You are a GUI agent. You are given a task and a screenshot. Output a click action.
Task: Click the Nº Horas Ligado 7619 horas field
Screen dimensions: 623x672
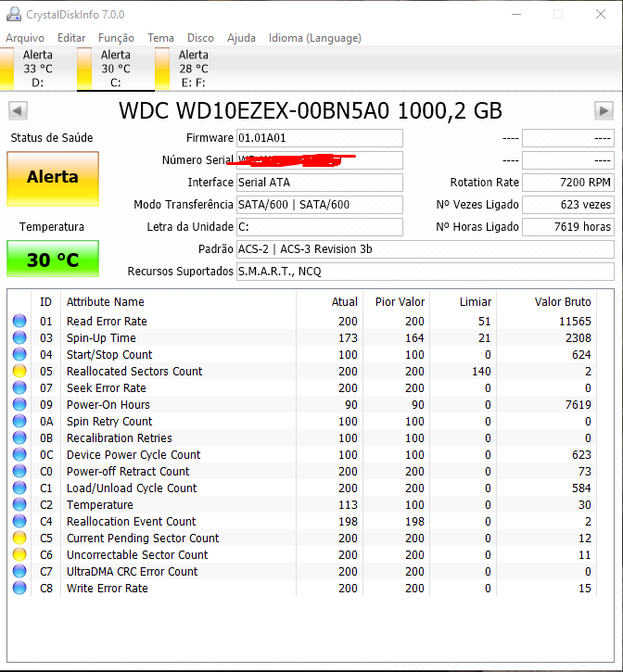[568, 227]
